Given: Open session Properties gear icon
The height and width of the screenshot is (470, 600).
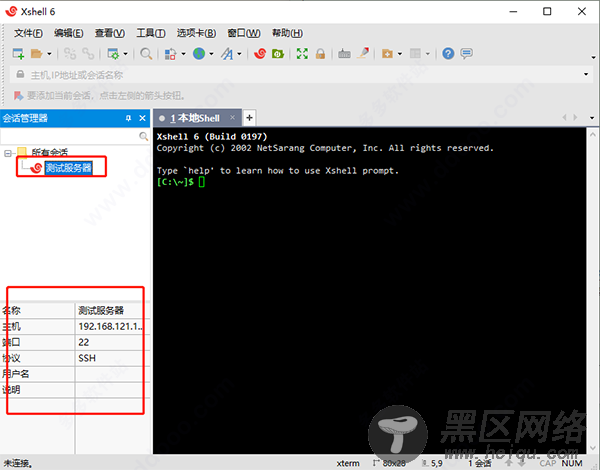Looking at the screenshot, I should click(113, 54).
